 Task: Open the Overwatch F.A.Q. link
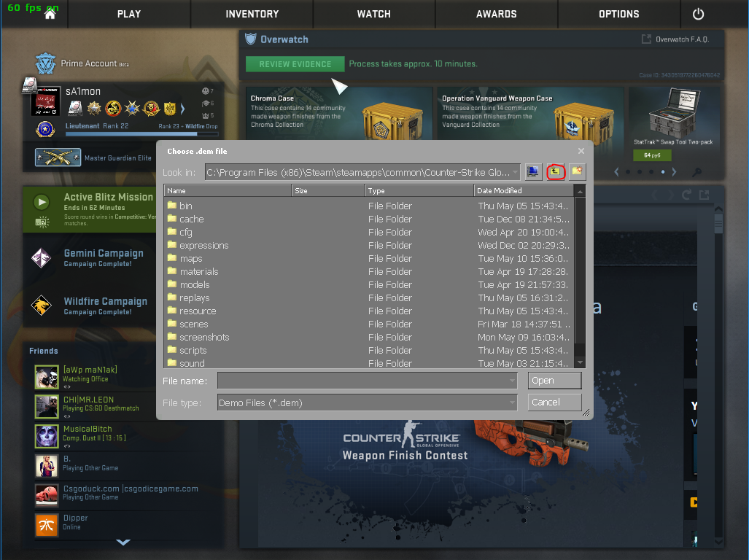coord(682,39)
